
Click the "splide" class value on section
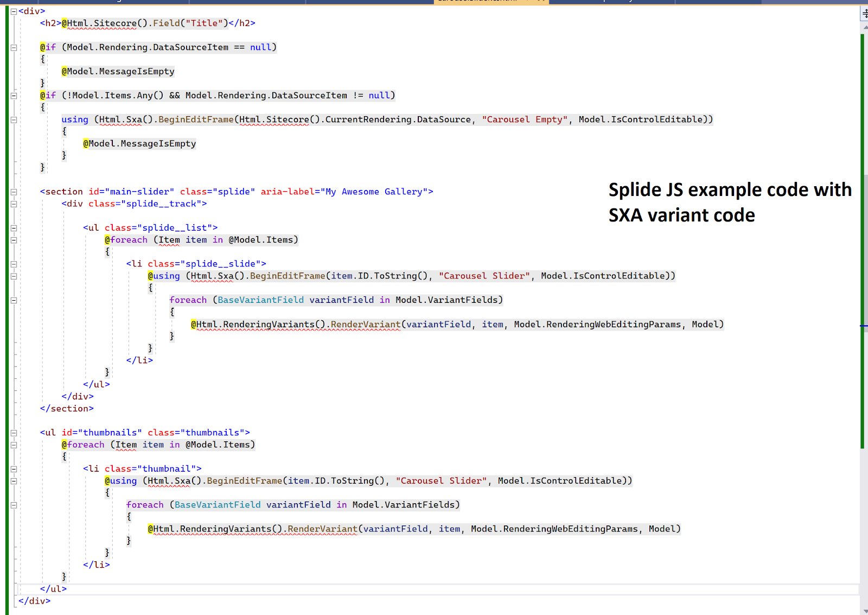click(x=234, y=192)
